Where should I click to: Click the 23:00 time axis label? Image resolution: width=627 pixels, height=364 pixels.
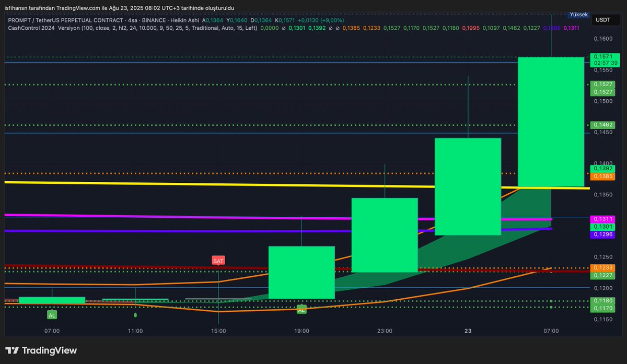(385, 331)
